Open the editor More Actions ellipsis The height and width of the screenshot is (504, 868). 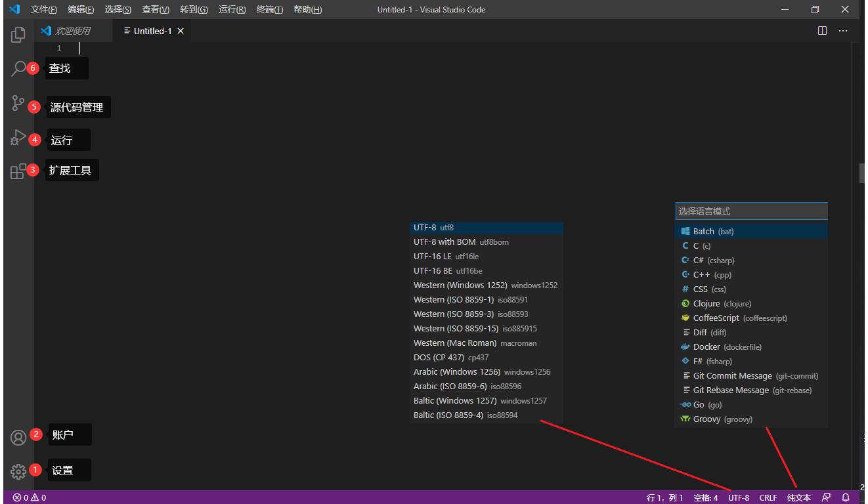(x=843, y=31)
